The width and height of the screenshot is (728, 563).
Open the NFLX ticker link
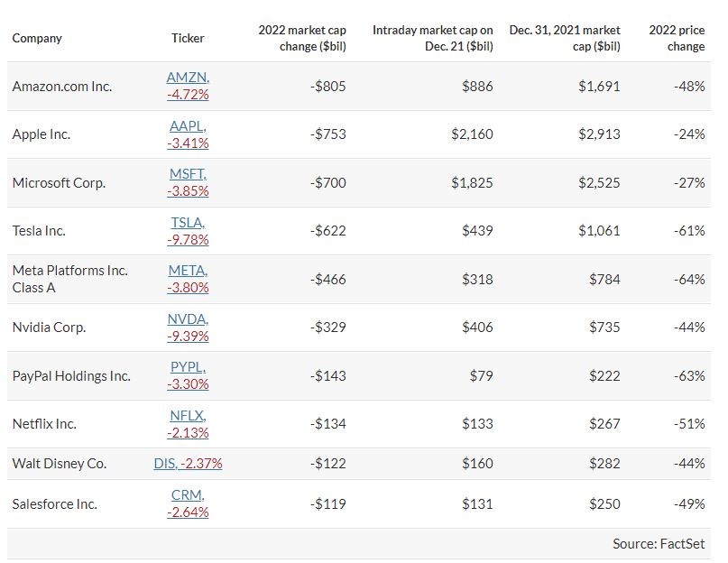(188, 416)
